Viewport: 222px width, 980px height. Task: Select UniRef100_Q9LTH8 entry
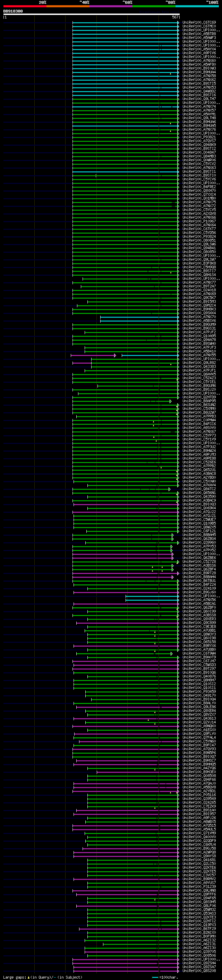[x=199, y=118]
